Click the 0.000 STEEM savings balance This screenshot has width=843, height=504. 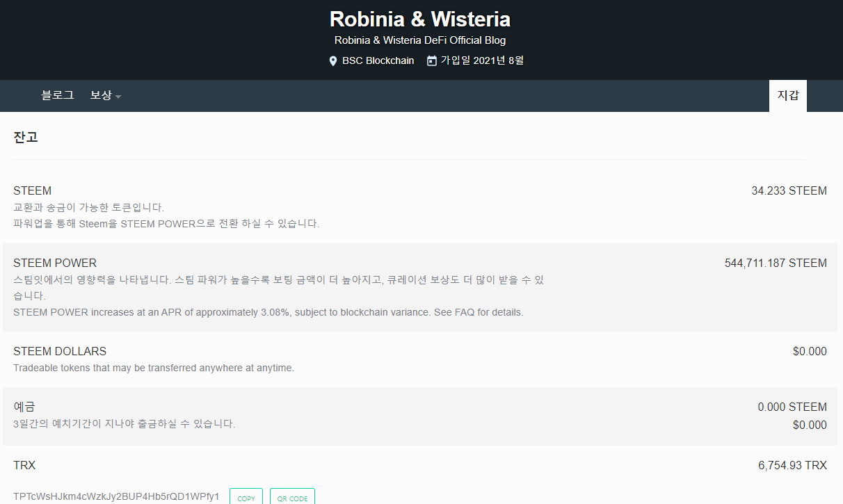[x=792, y=407]
